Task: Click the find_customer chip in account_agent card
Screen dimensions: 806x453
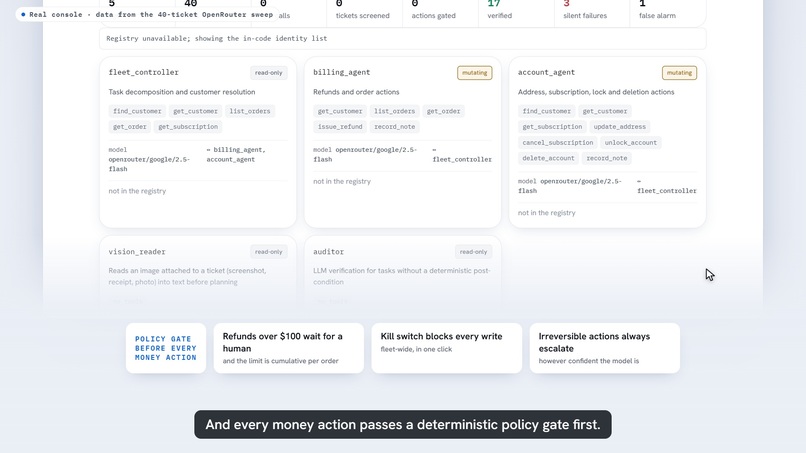Action: [x=546, y=111]
